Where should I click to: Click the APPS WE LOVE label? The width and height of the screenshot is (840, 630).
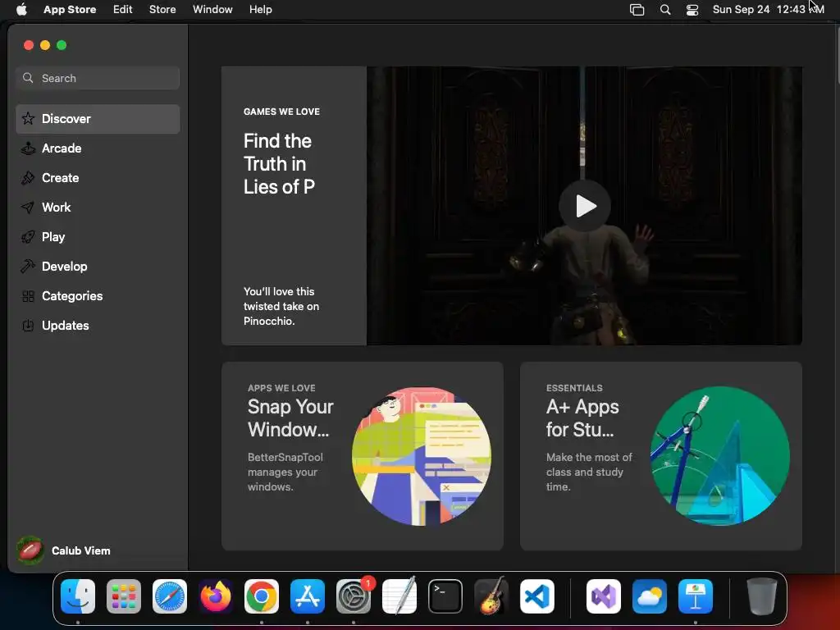tap(281, 388)
